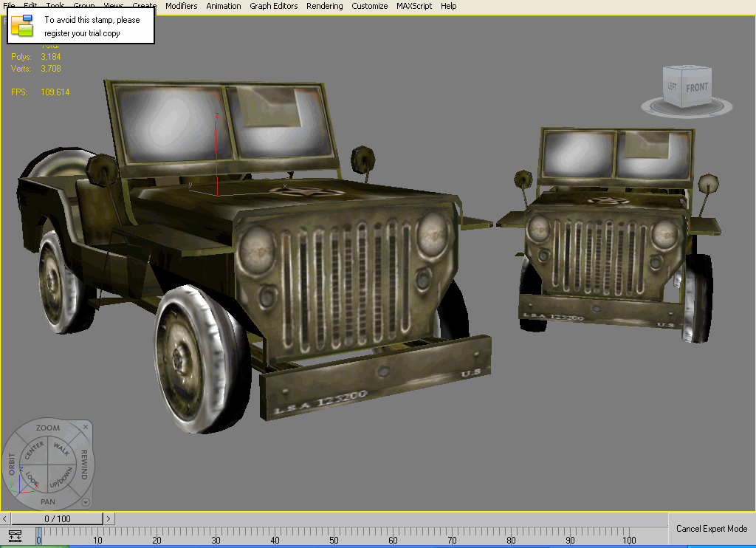Viewport: 756px width, 548px height.
Task: Open the Animation menu
Action: 223,6
